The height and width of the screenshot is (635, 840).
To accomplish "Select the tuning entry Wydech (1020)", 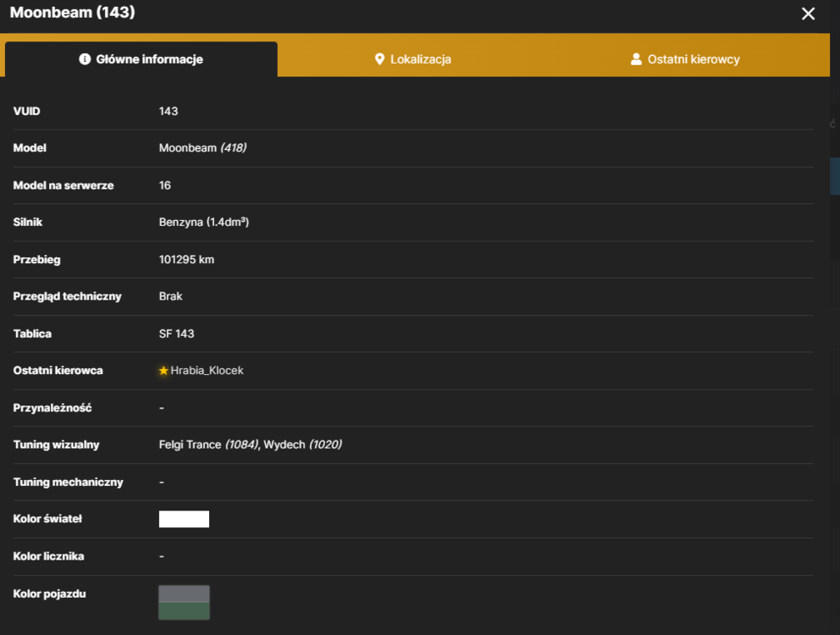I will click(302, 444).
